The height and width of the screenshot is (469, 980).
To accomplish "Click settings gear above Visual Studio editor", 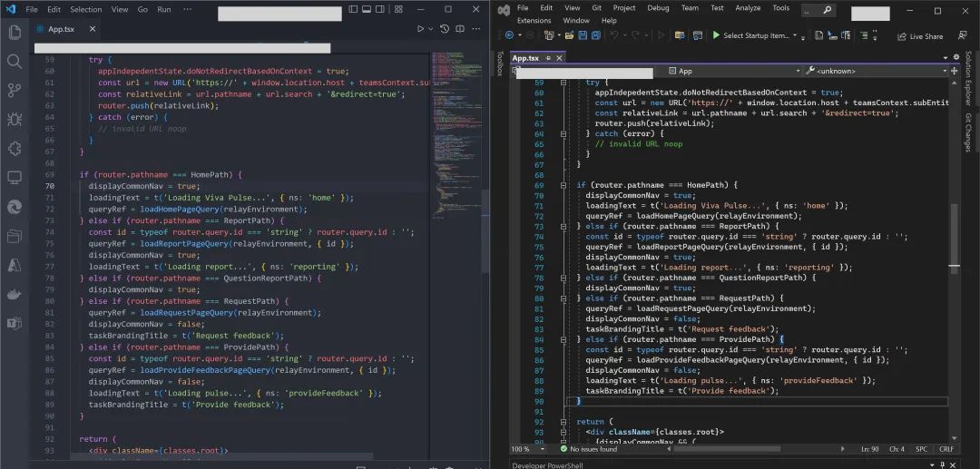I will pyautogui.click(x=956, y=57).
